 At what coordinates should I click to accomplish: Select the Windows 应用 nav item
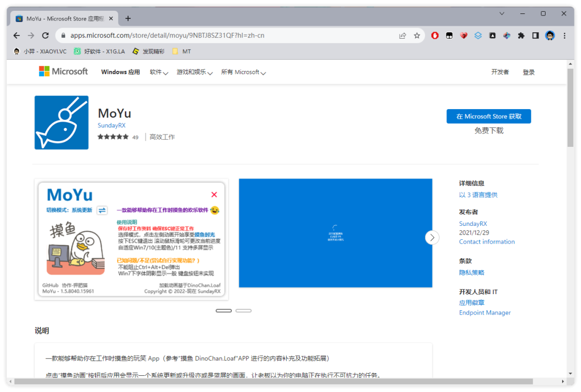[121, 72]
